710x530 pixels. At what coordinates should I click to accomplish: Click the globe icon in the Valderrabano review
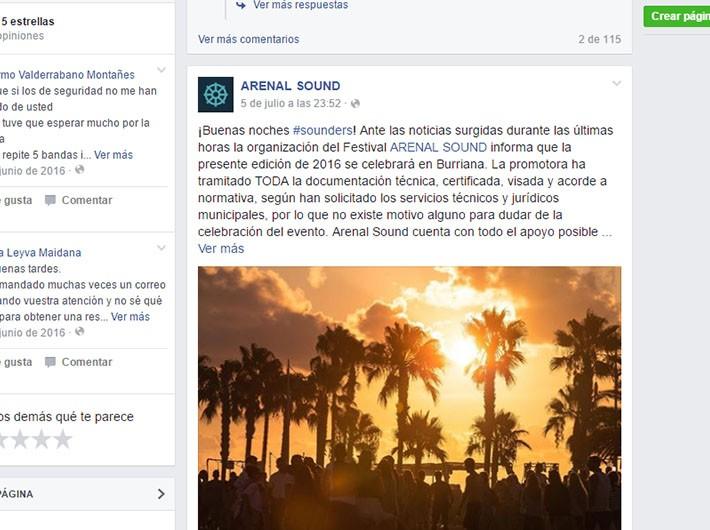pyautogui.click(x=80, y=170)
